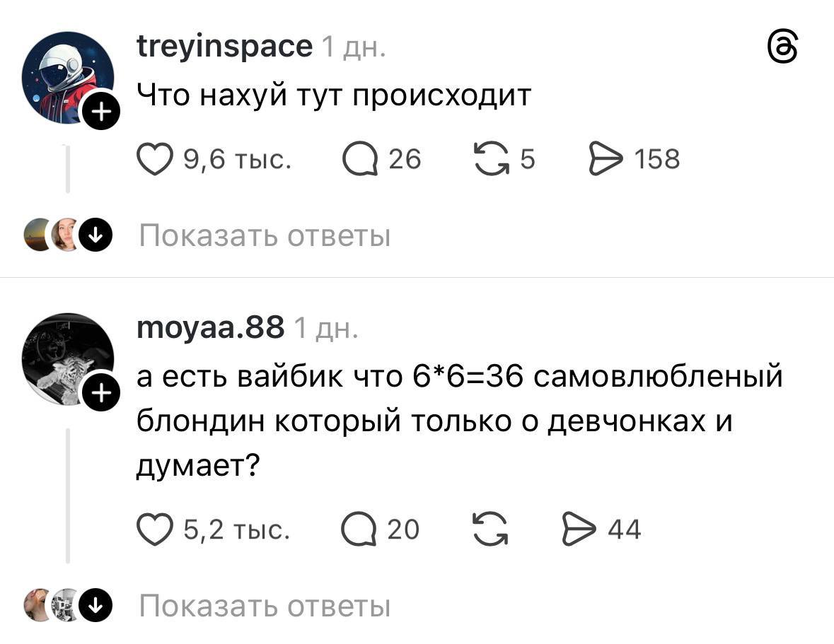The width and height of the screenshot is (834, 644).
Task: Open replies on treyinspace's comment
Action: coord(361,159)
